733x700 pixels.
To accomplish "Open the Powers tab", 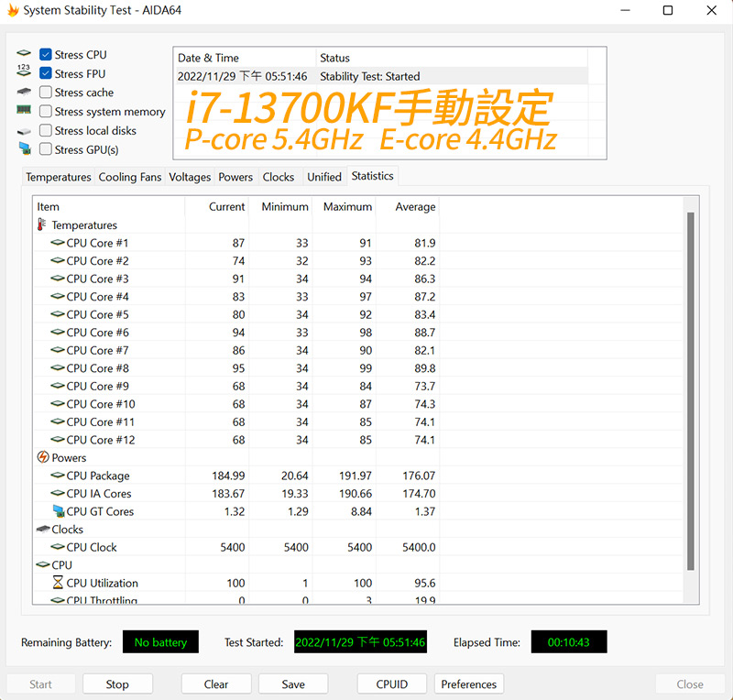I will (x=235, y=177).
